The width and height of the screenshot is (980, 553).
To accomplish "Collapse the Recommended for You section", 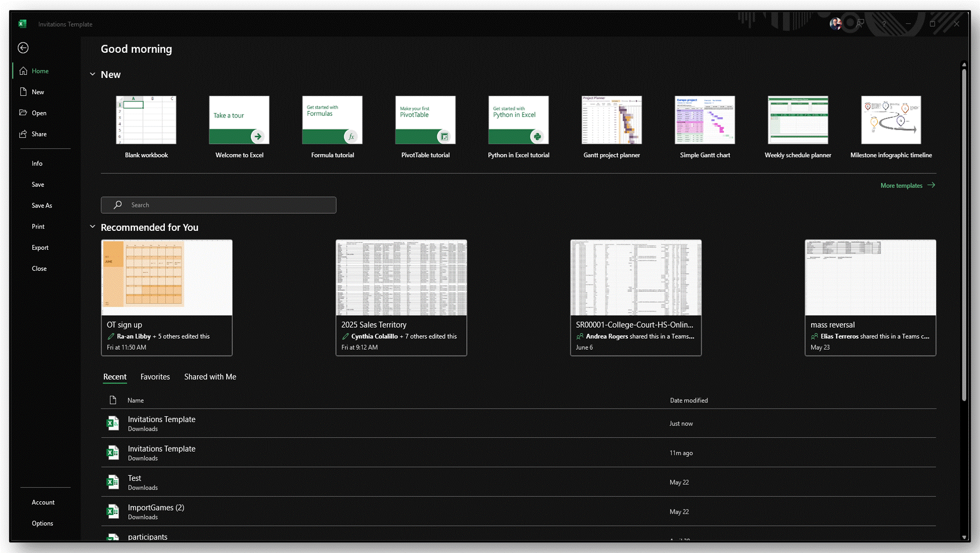I will 93,227.
